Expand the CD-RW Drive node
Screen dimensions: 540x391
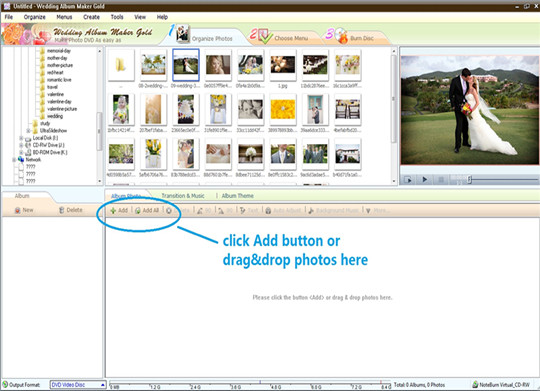tap(21, 145)
